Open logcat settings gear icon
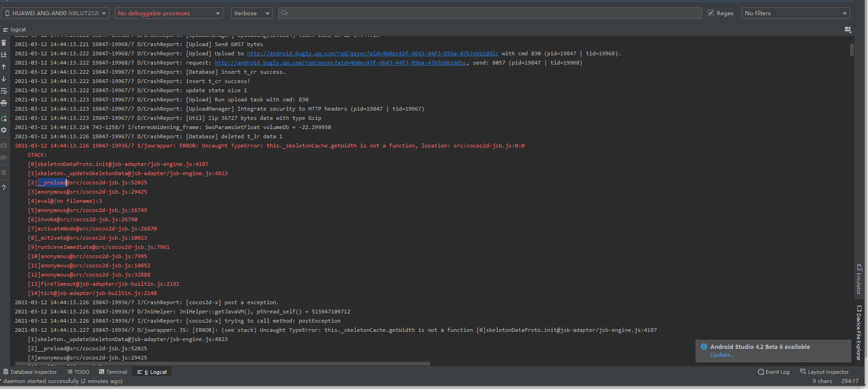The image size is (868, 389). pyautogui.click(x=4, y=130)
